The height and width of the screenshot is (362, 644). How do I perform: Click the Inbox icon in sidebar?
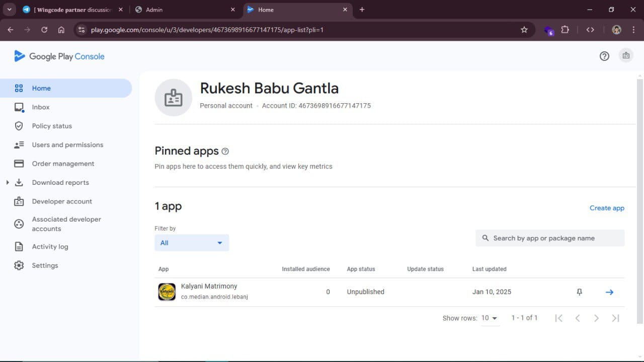[x=19, y=107]
